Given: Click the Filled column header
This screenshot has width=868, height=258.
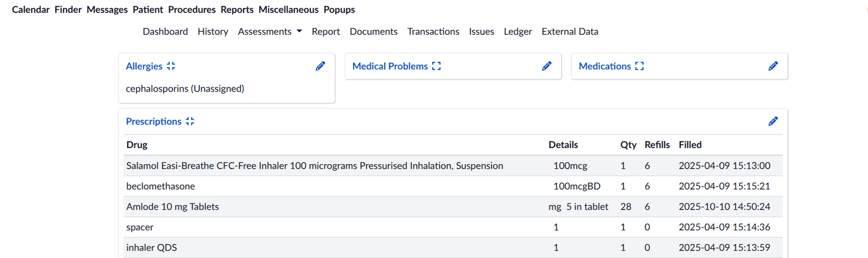Looking at the screenshot, I should (x=690, y=145).
